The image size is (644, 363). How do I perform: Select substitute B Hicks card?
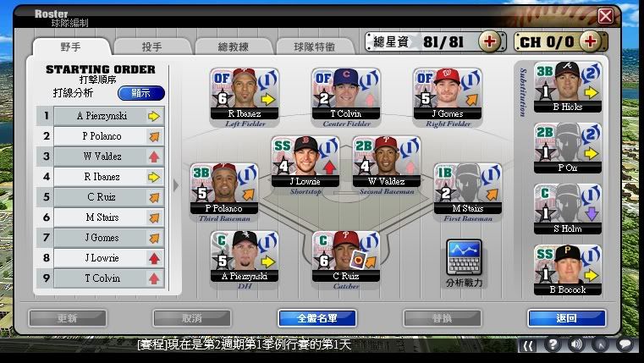pyautogui.click(x=568, y=87)
